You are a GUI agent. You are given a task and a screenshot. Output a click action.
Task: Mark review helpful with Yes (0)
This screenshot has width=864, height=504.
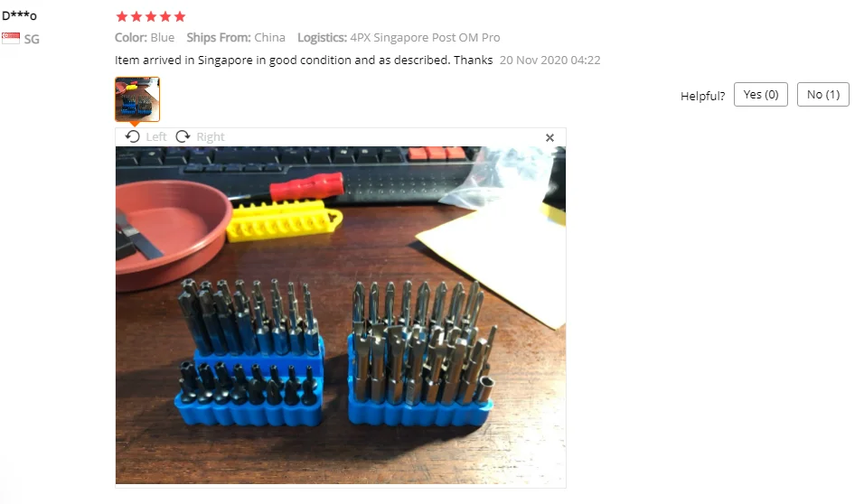point(760,95)
